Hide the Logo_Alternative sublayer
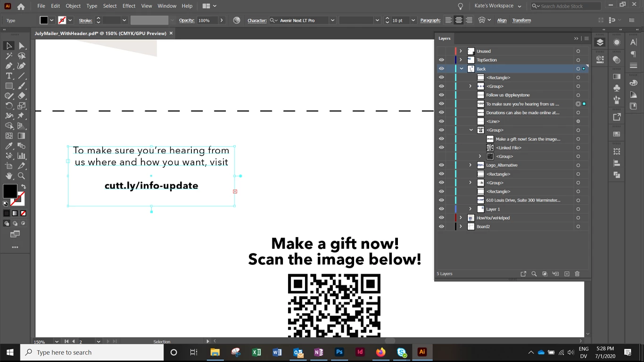Viewport: 644px width, 362px height. coord(441,165)
